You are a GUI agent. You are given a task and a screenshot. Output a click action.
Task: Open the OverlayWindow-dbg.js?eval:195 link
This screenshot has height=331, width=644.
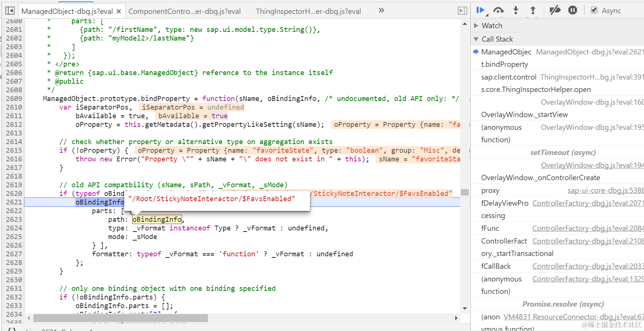[x=592, y=127]
